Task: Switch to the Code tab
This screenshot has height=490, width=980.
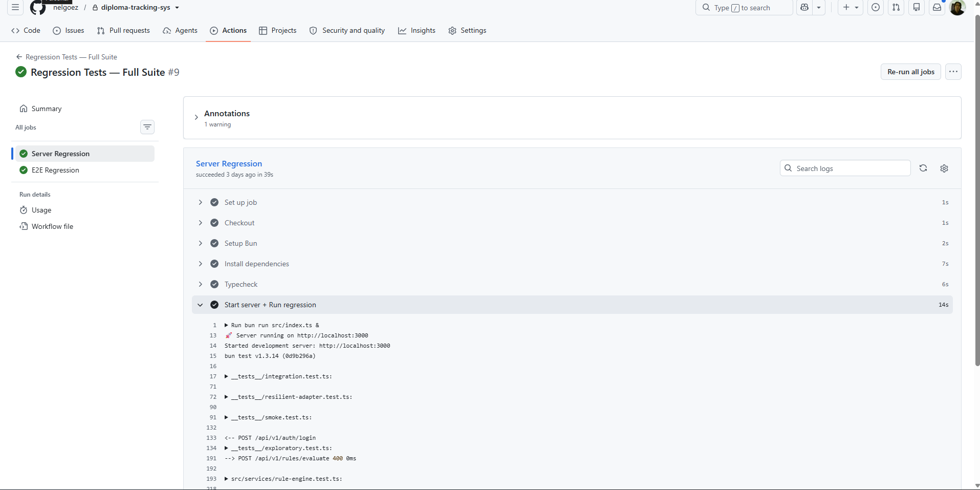Action: click(26, 31)
